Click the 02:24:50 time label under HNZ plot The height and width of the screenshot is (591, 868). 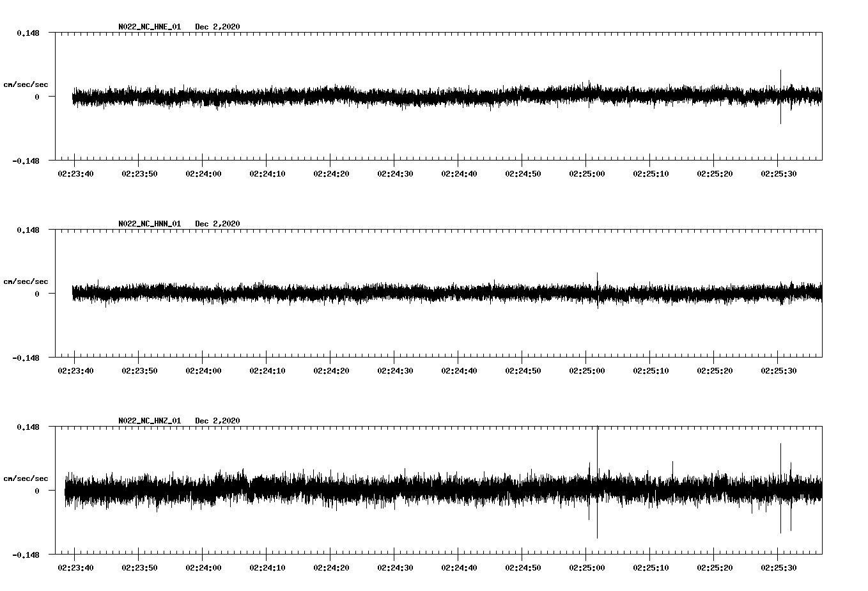click(524, 567)
